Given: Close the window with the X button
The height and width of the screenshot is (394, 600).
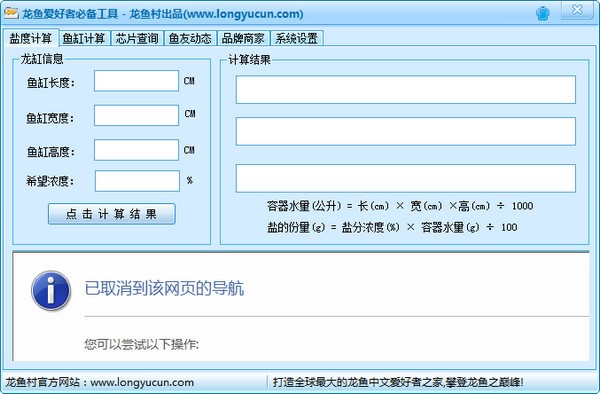Looking at the screenshot, I should (x=577, y=10).
